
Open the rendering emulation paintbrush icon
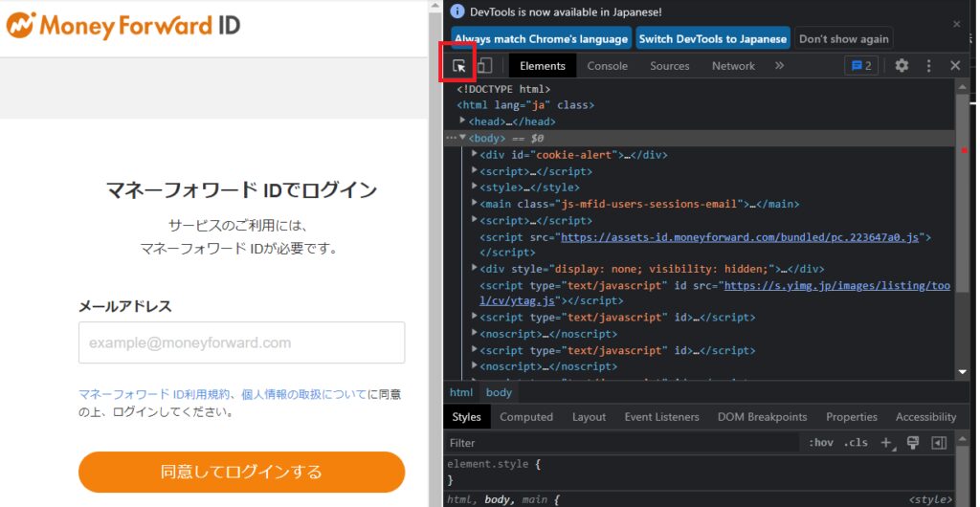(x=912, y=443)
